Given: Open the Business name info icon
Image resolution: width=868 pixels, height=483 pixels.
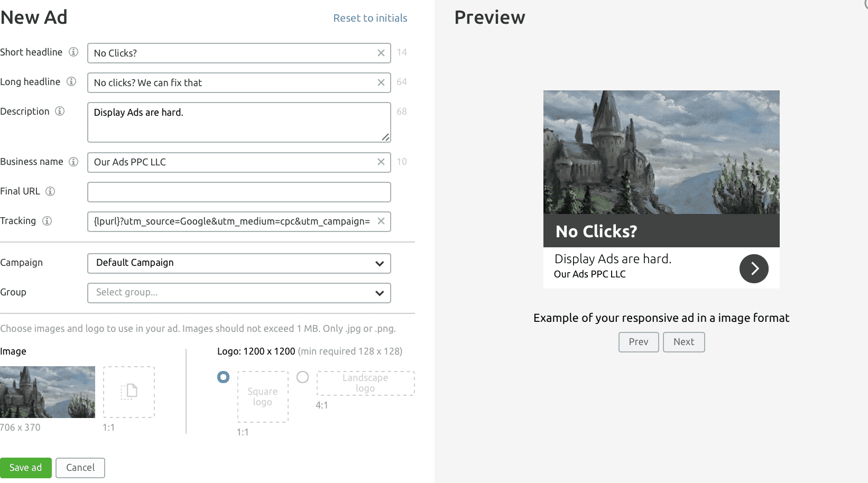Looking at the screenshot, I should pos(73,162).
